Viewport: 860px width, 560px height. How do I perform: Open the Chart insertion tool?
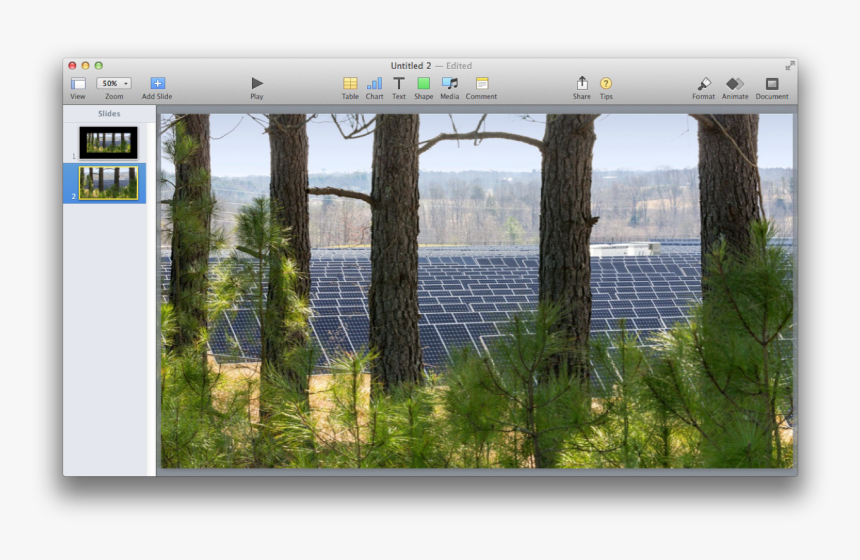pos(374,84)
